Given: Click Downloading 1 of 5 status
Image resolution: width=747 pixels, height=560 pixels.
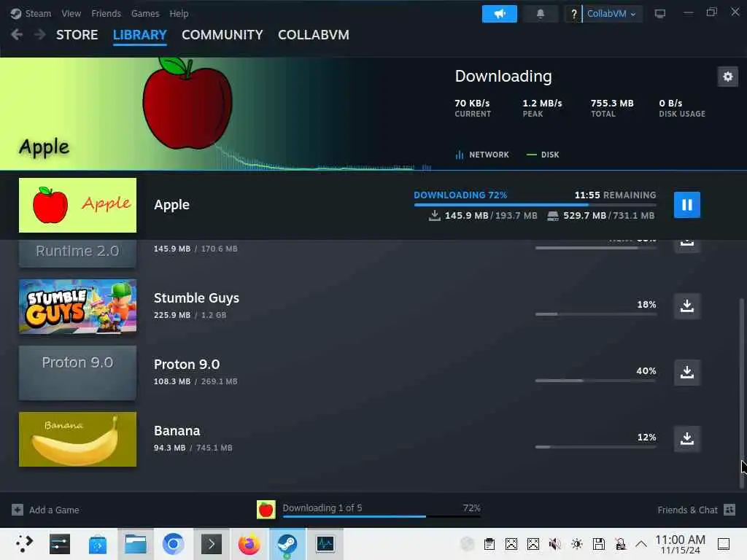Looking at the screenshot, I should coord(322,508).
